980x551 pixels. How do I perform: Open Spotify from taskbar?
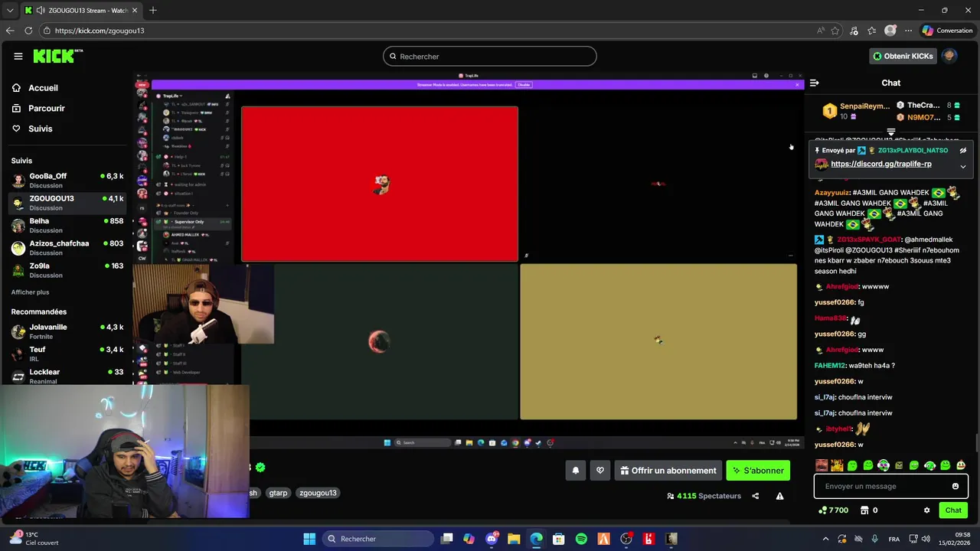581,539
